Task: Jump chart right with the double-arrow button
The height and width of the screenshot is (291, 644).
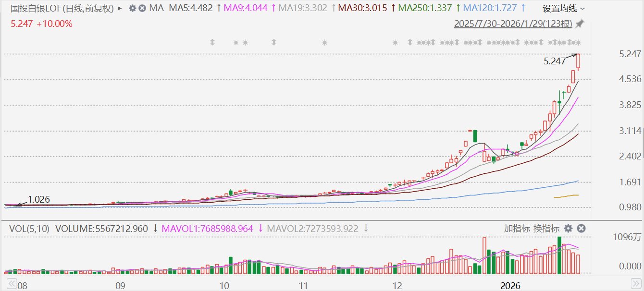Action: coord(635,283)
